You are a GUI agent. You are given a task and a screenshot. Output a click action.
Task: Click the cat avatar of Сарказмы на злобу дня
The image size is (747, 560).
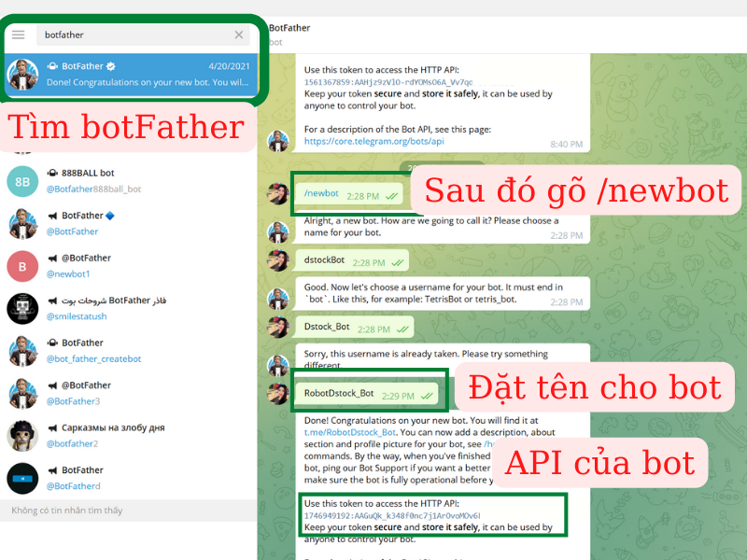(22, 436)
